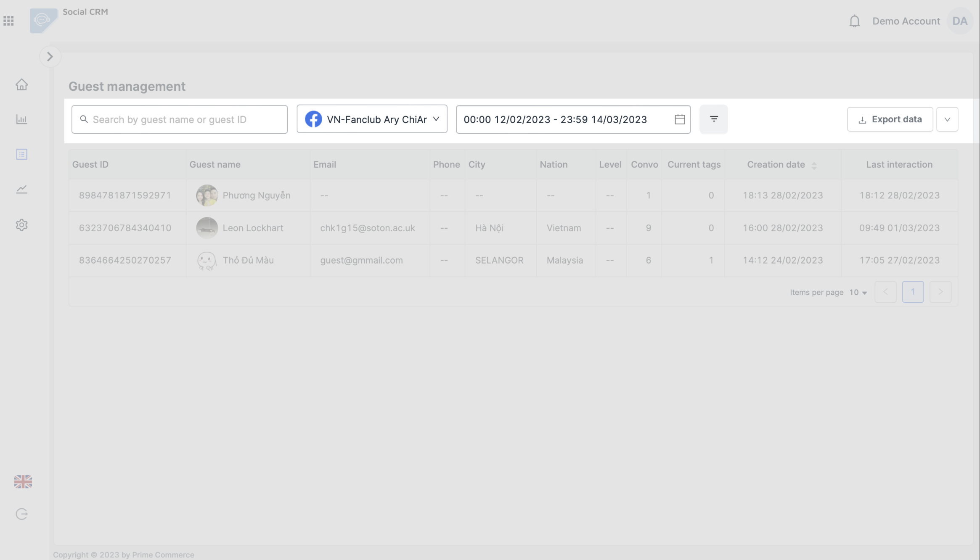Open the bar chart reports icon
Image resolution: width=980 pixels, height=560 pixels.
click(x=21, y=119)
